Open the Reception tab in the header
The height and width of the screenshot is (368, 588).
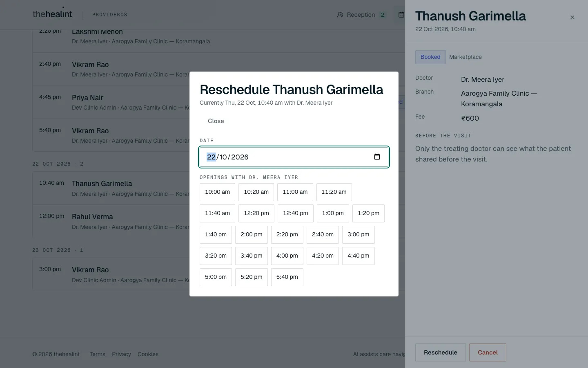(361, 15)
